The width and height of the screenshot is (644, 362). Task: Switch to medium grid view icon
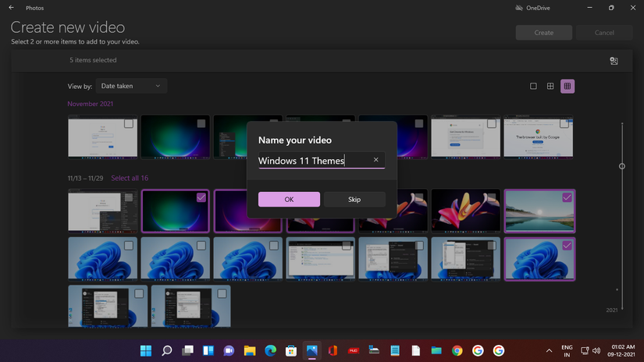550,87
